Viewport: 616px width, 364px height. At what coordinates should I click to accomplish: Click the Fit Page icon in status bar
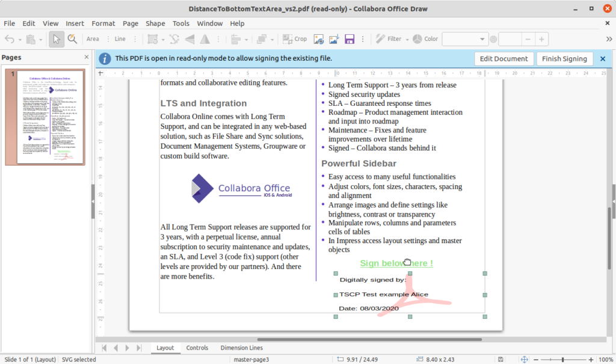click(x=525, y=359)
